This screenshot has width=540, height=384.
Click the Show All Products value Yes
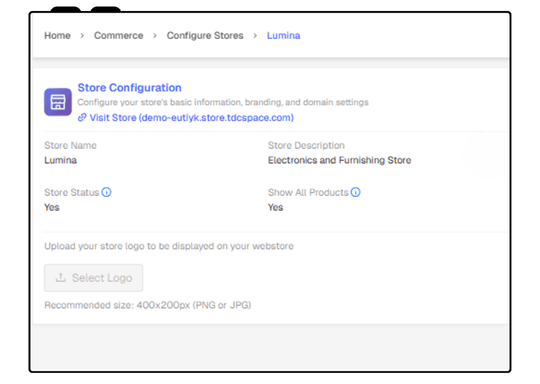(276, 207)
